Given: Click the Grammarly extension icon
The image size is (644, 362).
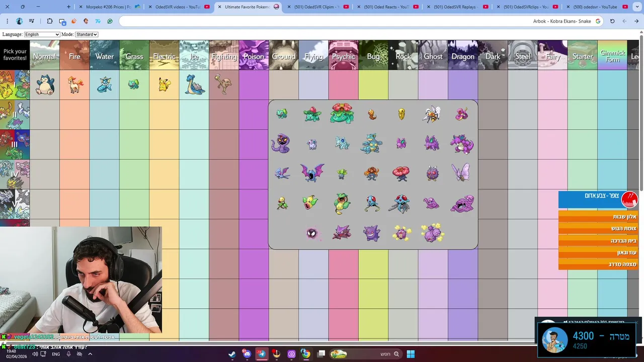Looking at the screenshot, I should 110,21.
